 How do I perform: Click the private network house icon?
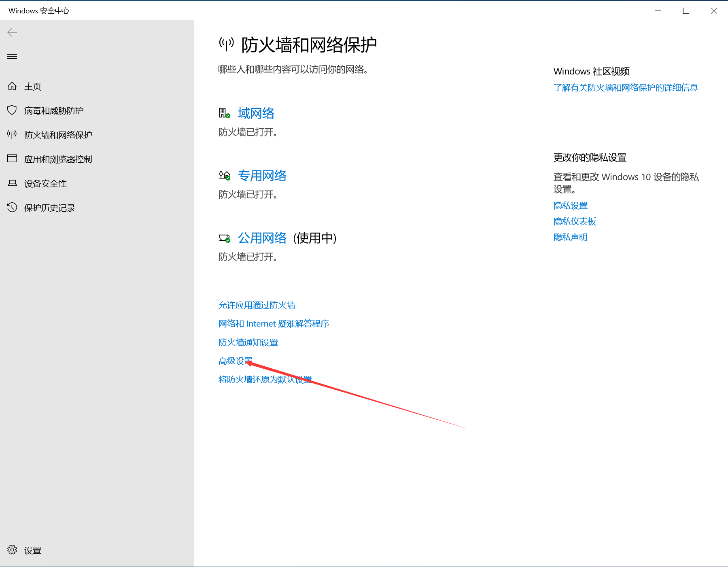point(225,176)
